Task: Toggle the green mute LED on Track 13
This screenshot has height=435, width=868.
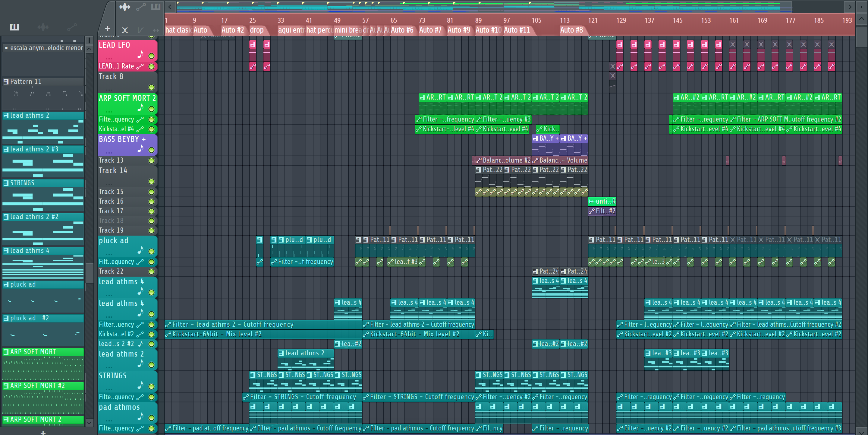Action: [x=152, y=160]
